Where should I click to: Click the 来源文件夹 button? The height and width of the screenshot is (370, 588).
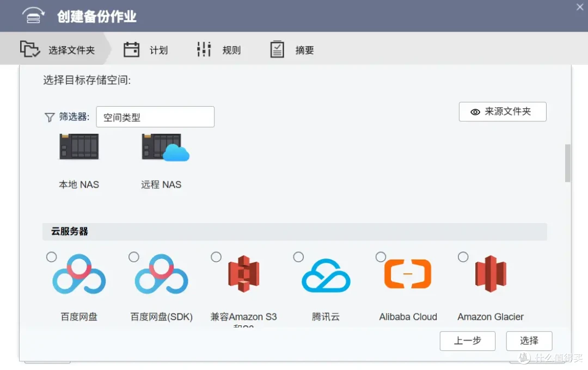tap(503, 112)
